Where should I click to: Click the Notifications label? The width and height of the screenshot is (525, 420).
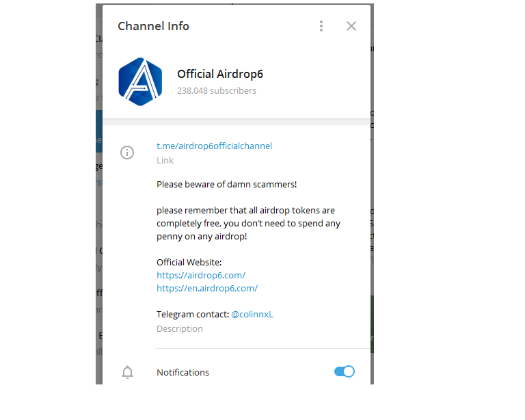pyautogui.click(x=183, y=372)
